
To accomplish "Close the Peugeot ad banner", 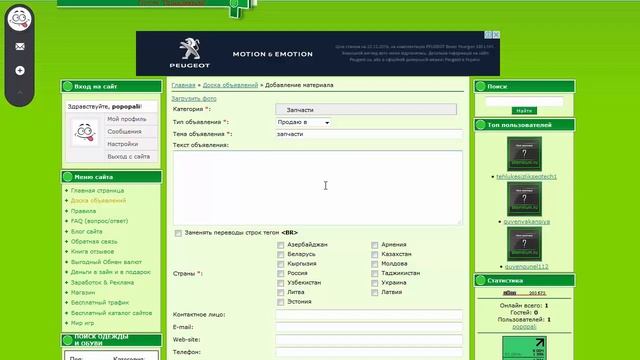I will pos(496,35).
